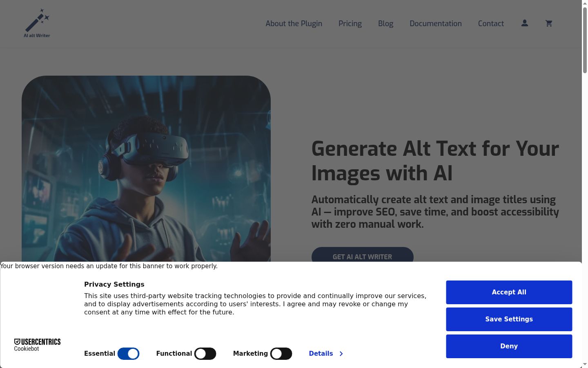Click the GET AI ALT WRITER button
The height and width of the screenshot is (368, 588).
coord(362,255)
